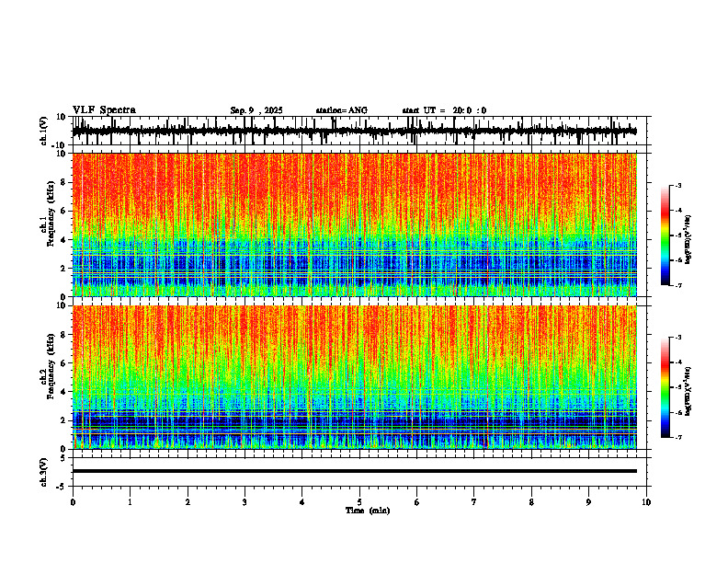Click time axis tick label "6"
Image resolution: width=728 pixels, height=563 pixels.
tap(417, 502)
